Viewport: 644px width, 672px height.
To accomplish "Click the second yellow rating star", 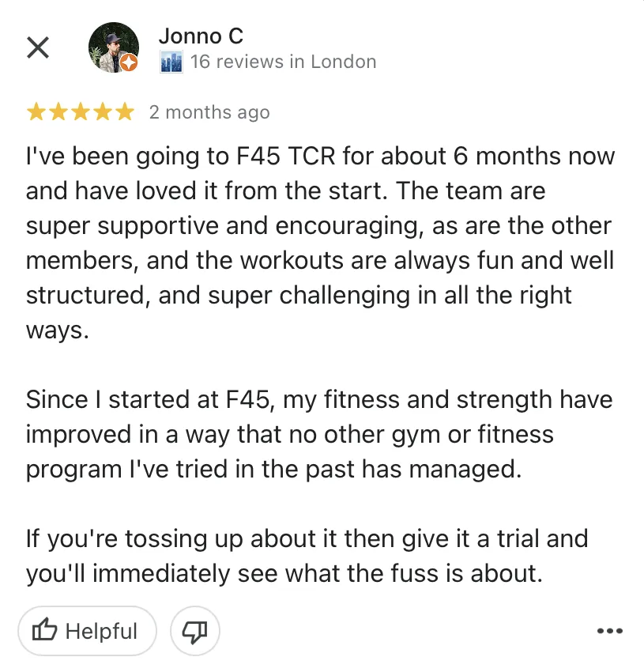I will [58, 112].
